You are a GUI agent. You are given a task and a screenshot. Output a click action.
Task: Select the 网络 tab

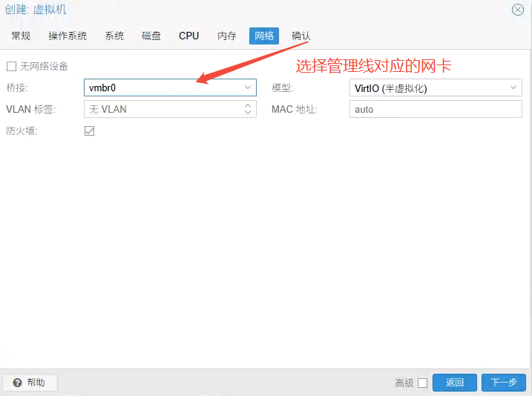click(264, 36)
